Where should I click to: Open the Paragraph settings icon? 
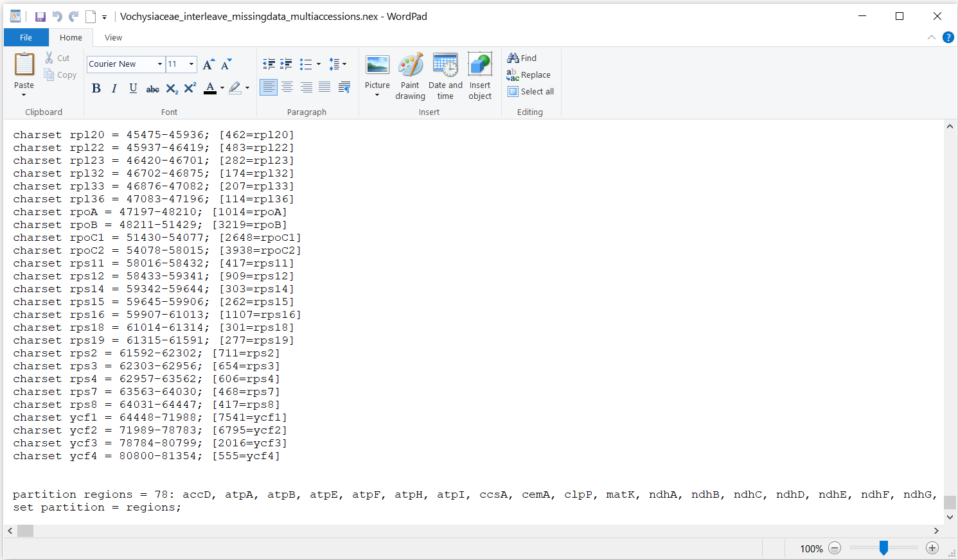pyautogui.click(x=344, y=87)
